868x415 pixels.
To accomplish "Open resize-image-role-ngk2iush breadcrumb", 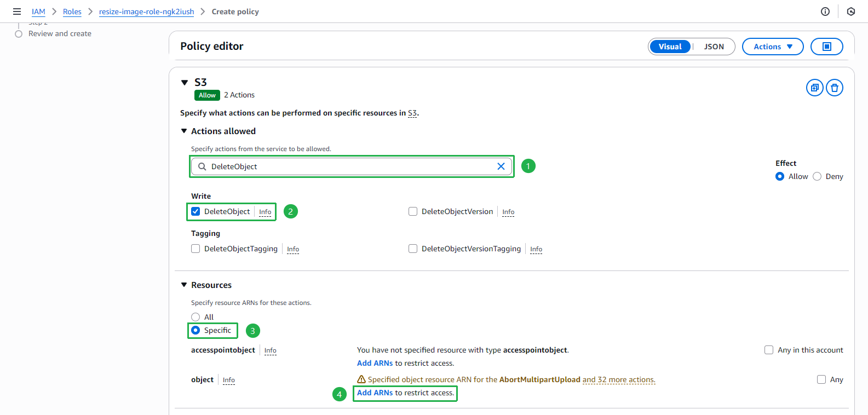I will coord(146,11).
